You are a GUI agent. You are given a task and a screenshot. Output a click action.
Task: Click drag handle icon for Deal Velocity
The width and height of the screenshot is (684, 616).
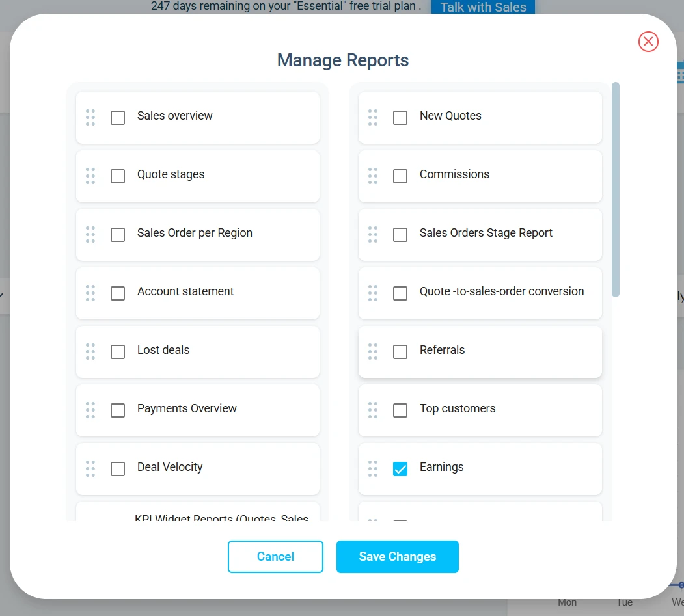tap(90, 468)
